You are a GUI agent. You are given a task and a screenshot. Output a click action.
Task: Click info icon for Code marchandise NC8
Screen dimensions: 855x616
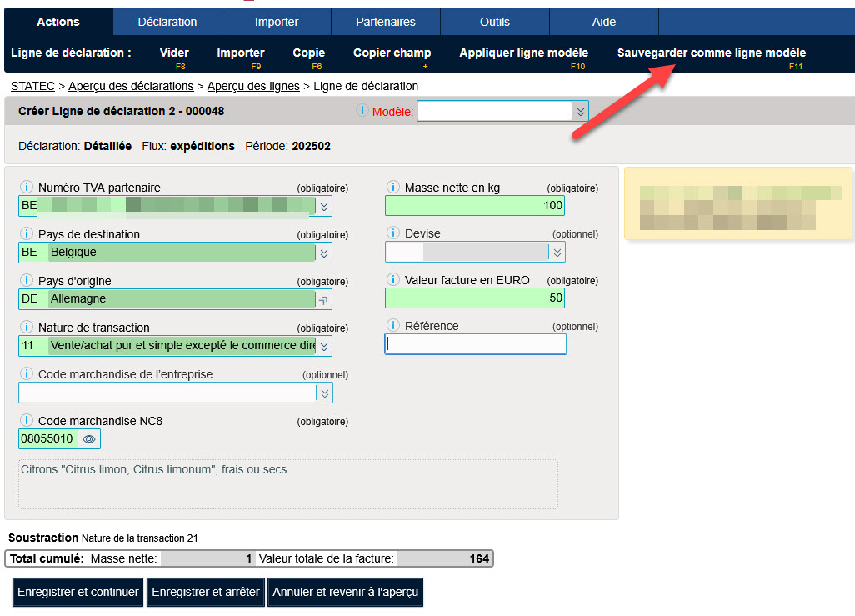(26, 420)
